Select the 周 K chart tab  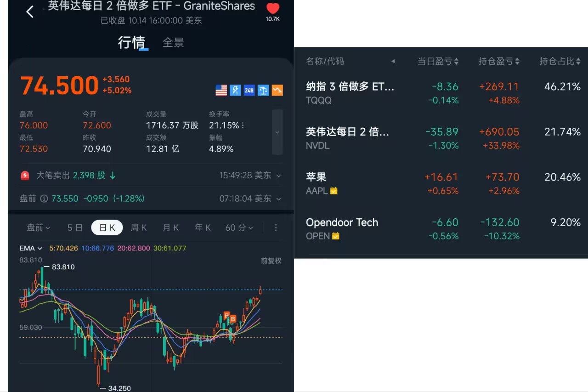coord(139,227)
